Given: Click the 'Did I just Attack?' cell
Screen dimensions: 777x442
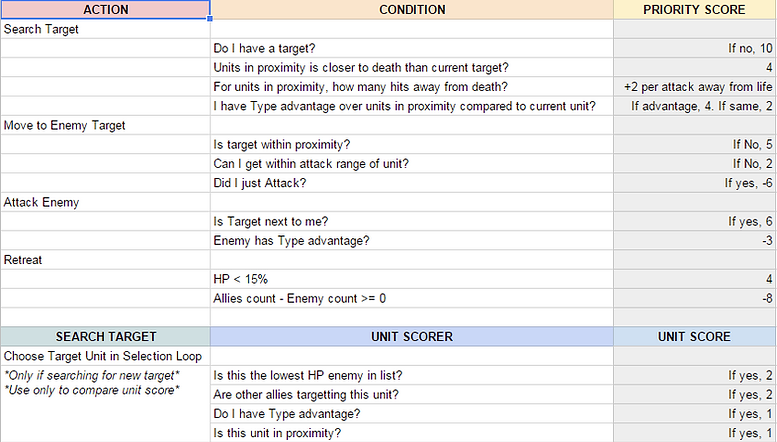Looking at the screenshot, I should tap(412, 183).
